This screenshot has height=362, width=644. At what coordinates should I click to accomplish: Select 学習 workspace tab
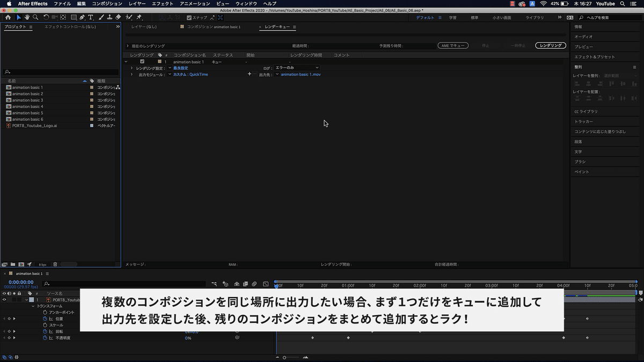(453, 18)
